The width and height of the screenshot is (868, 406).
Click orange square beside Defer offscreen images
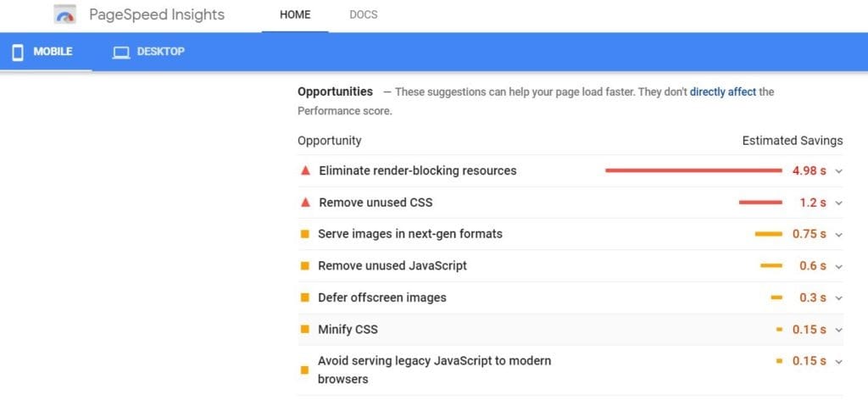point(304,298)
